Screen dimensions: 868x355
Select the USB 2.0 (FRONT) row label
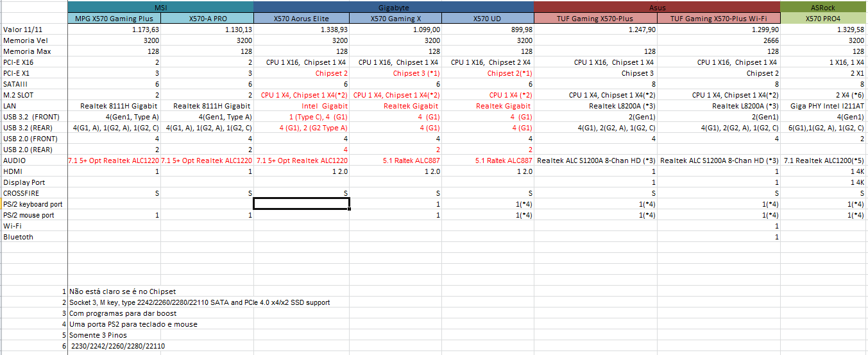(x=34, y=139)
